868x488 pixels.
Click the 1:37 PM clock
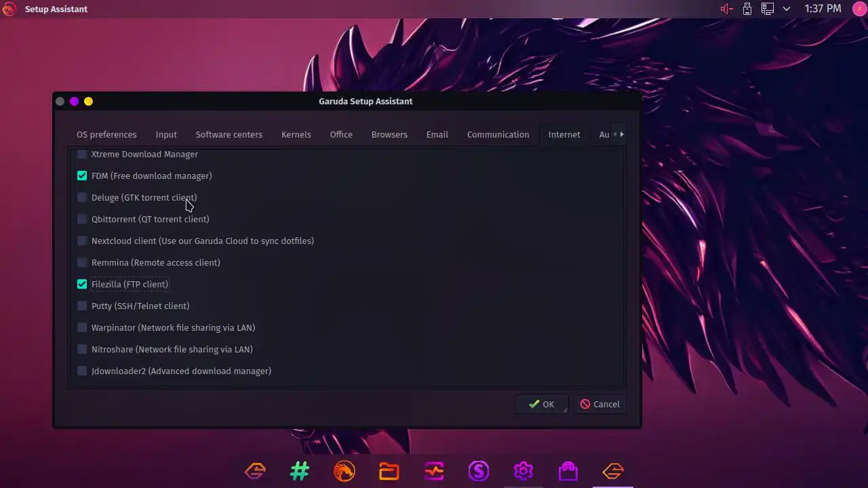tap(823, 9)
